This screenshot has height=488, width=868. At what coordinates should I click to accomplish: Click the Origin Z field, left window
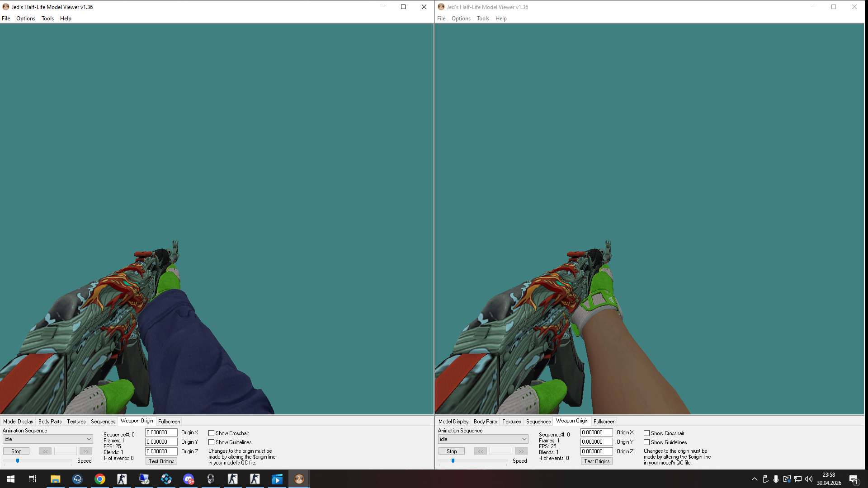pos(161,452)
